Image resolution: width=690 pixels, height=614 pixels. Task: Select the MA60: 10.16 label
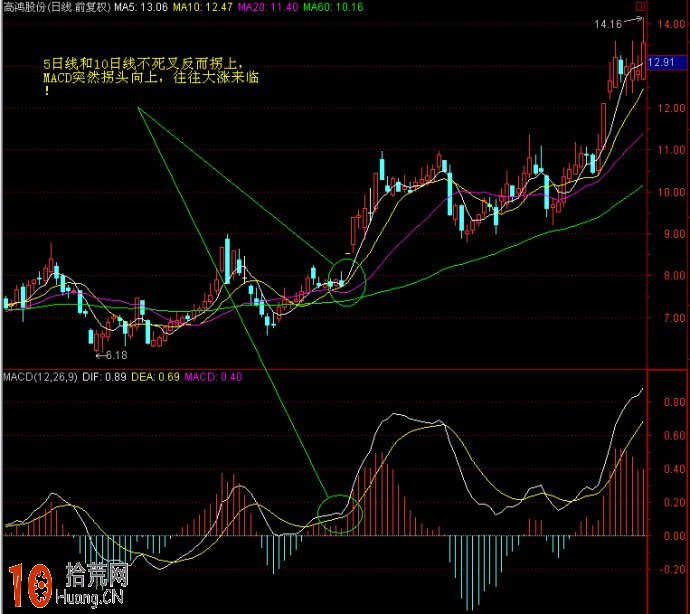tap(334, 7)
